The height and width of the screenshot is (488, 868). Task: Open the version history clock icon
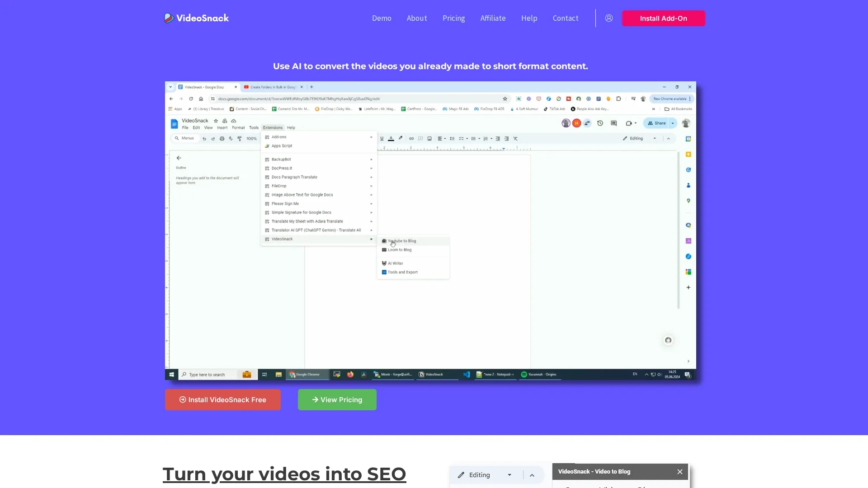point(600,123)
